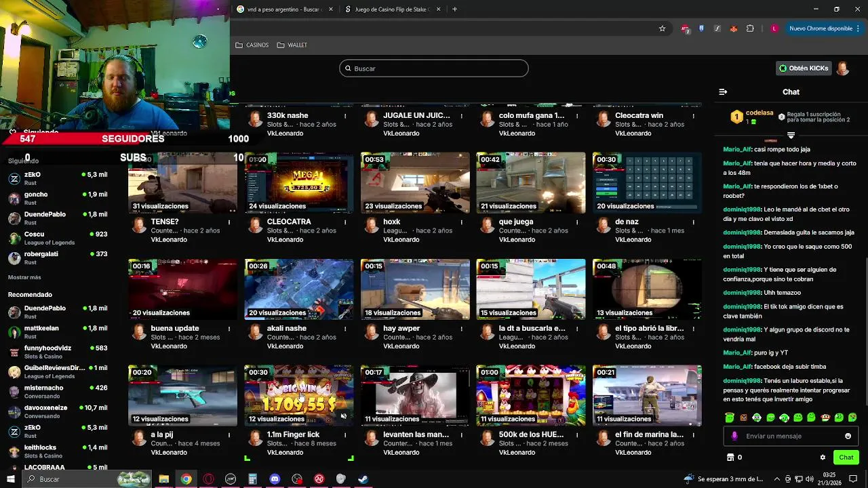868x488 pixels.
Task: Open robergalati channel in sidebar
Action: pyautogui.click(x=58, y=258)
